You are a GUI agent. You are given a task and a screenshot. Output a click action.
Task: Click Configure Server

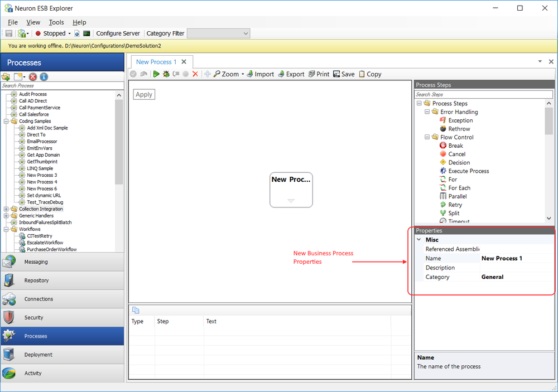pyautogui.click(x=118, y=33)
